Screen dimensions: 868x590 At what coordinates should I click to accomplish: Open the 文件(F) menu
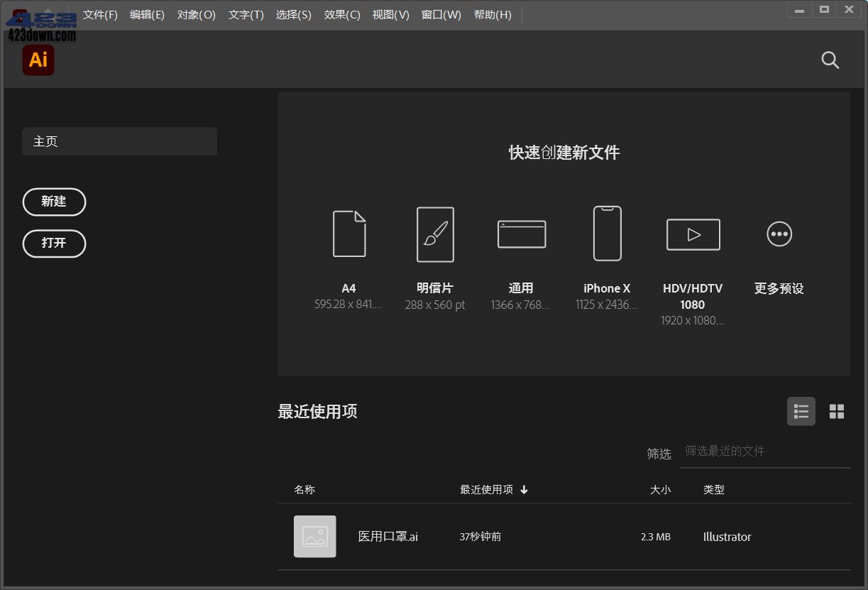99,14
